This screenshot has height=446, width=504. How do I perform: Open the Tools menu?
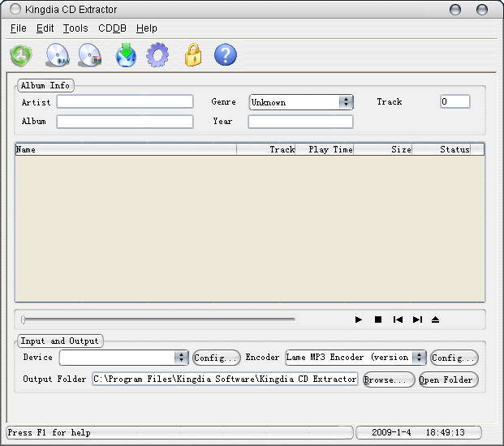(x=75, y=28)
